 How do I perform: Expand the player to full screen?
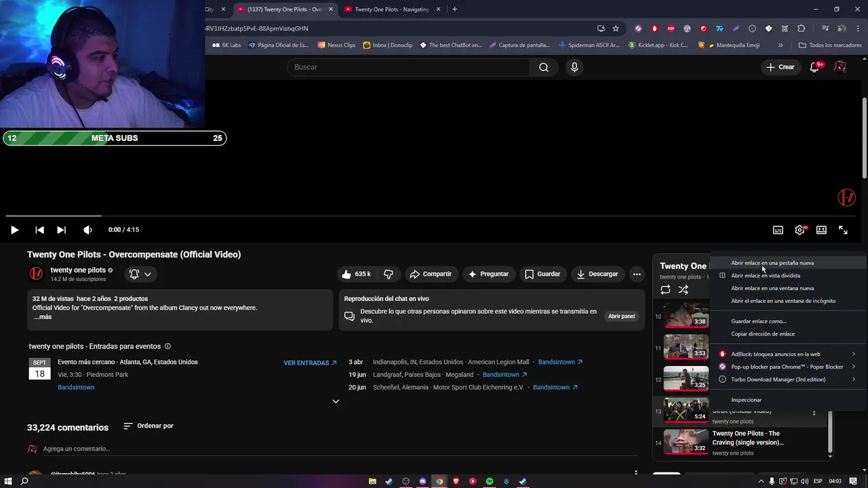[x=843, y=230]
